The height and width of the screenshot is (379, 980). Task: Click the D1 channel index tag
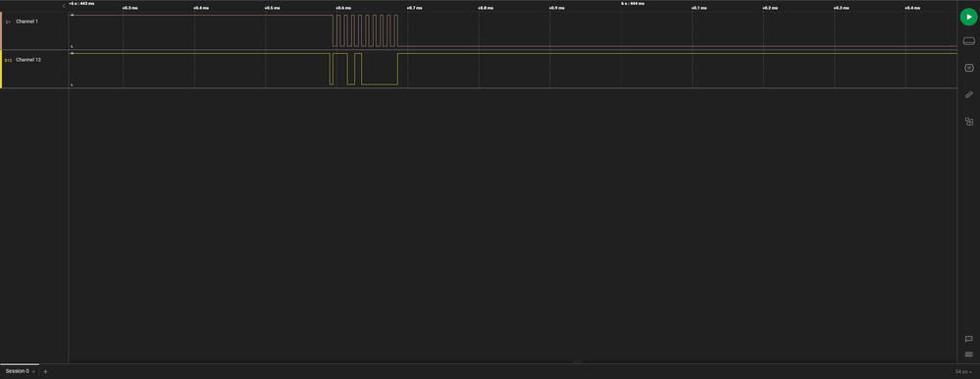point(8,22)
